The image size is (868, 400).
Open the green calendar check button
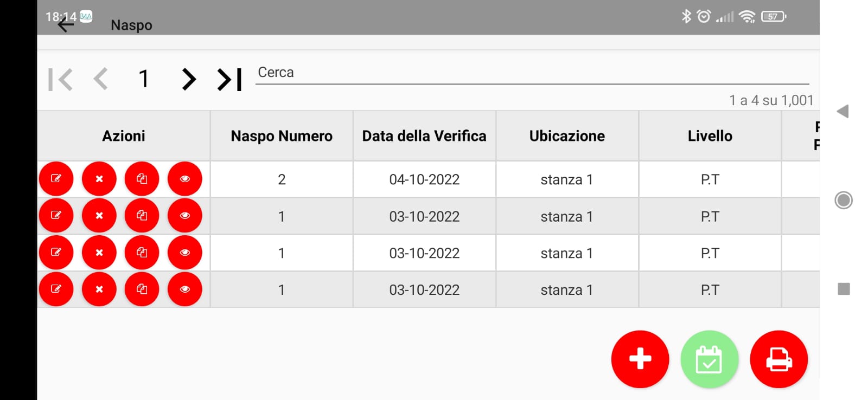(x=709, y=359)
